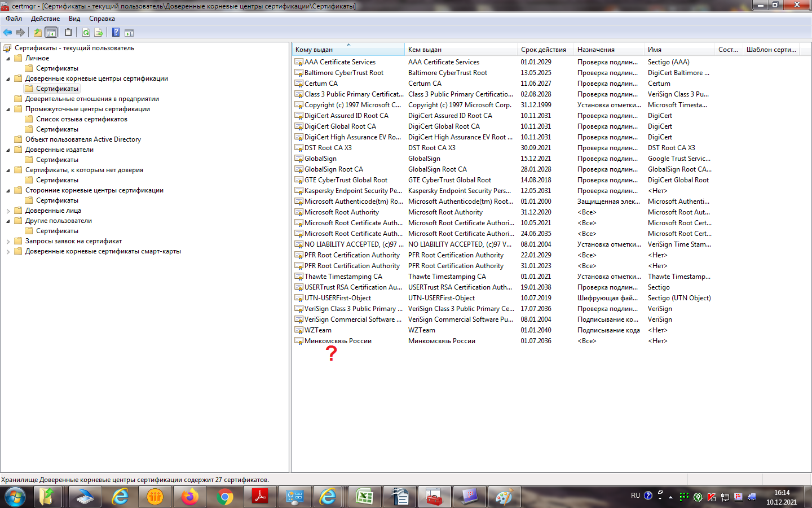812x508 pixels.
Task: Open the Вид menu
Action: (x=74, y=19)
